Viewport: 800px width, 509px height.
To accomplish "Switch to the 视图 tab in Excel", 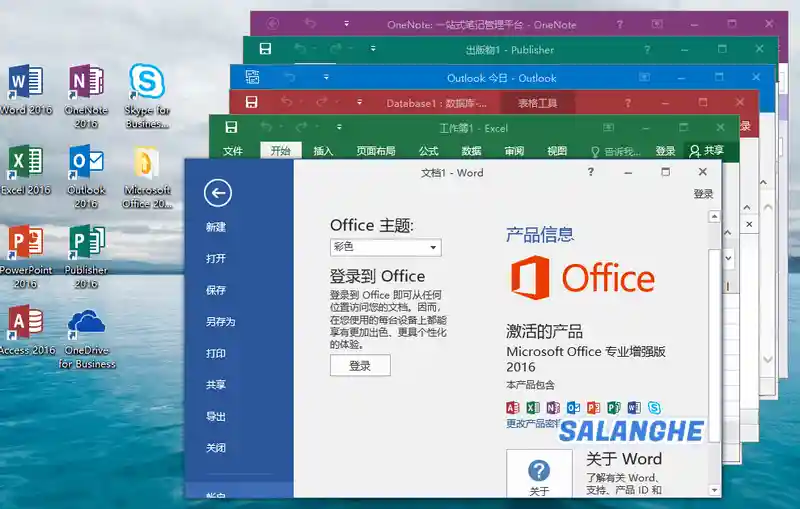I will click(557, 151).
